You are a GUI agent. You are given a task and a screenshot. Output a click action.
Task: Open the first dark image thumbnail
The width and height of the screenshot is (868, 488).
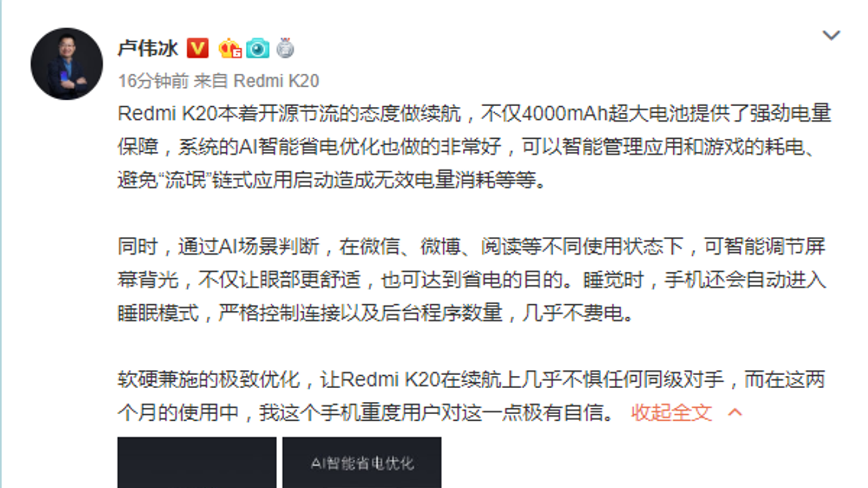point(197,463)
